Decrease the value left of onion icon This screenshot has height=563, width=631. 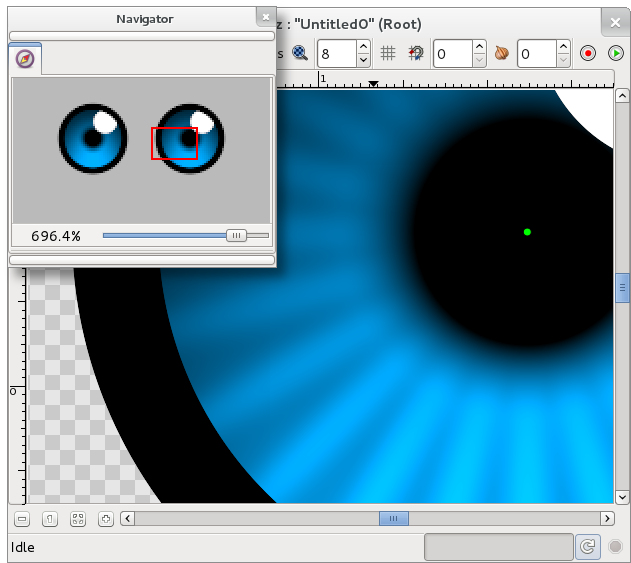(x=479, y=60)
